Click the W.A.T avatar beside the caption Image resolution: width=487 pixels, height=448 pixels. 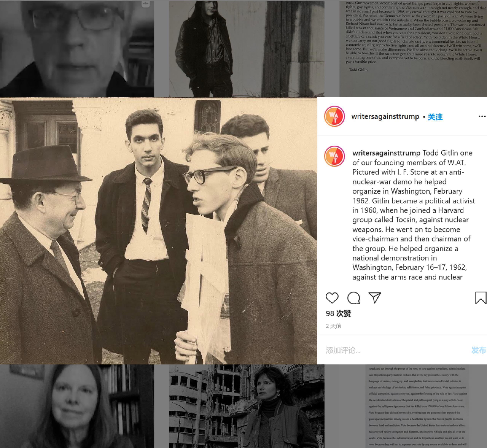tap(334, 156)
